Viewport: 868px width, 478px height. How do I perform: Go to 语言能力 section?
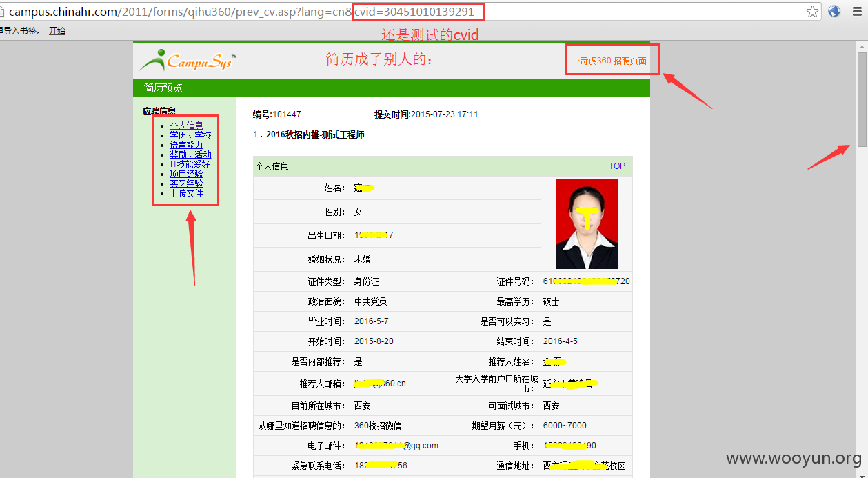click(186, 145)
